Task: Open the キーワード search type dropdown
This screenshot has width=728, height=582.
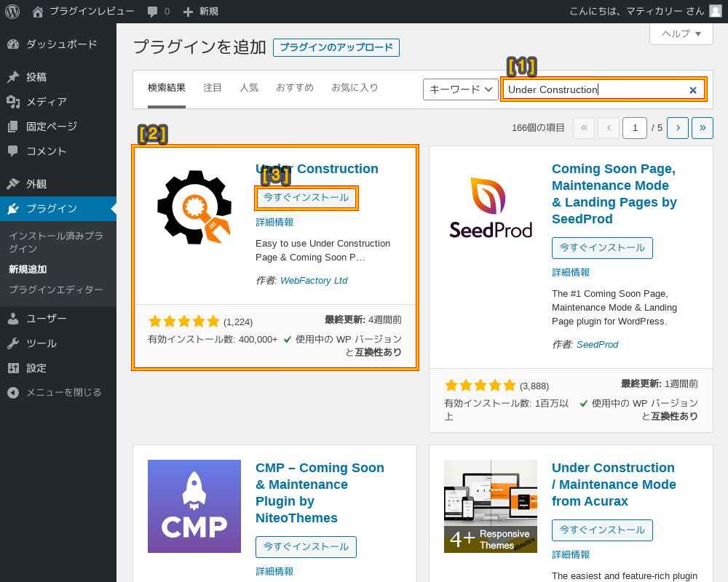Action: (x=461, y=89)
